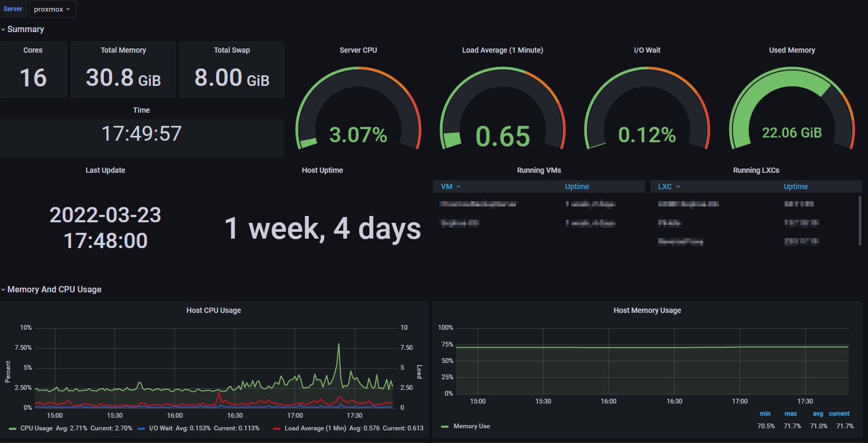Click the green Memory Use legend marker

coord(445,427)
